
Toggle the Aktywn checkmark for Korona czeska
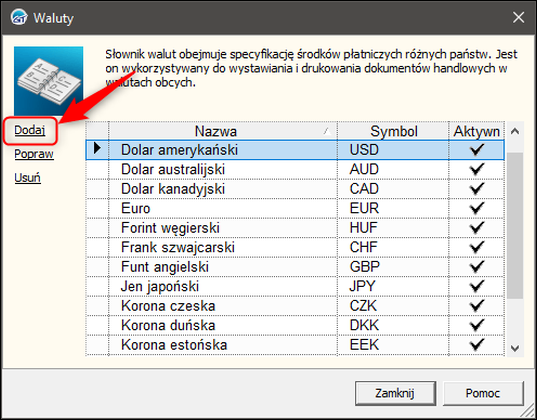[x=476, y=306]
